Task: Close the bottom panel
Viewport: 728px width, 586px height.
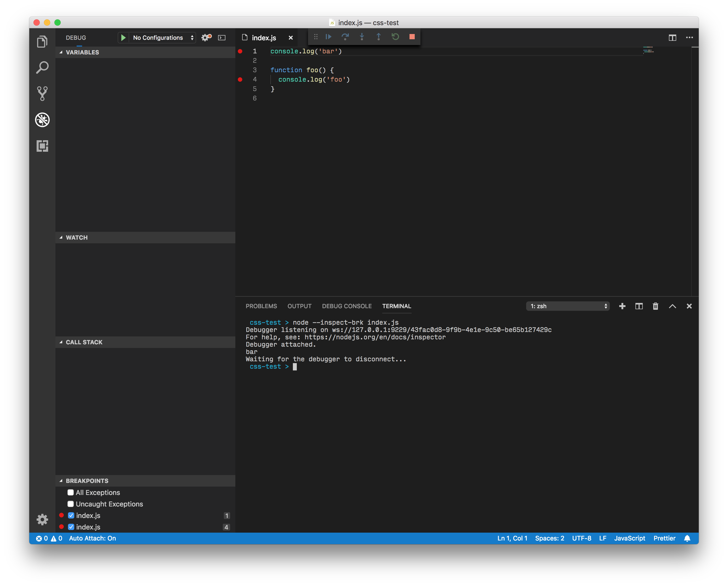Action: click(x=689, y=306)
